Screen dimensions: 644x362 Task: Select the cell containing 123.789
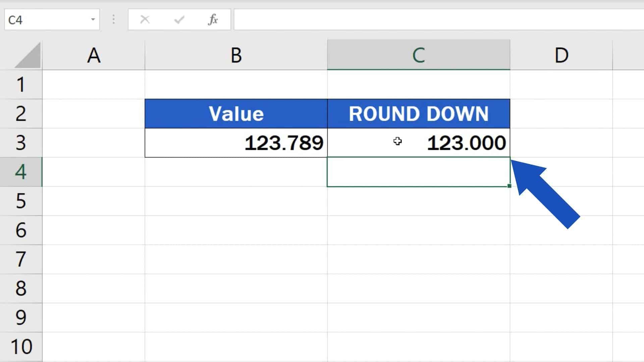236,142
